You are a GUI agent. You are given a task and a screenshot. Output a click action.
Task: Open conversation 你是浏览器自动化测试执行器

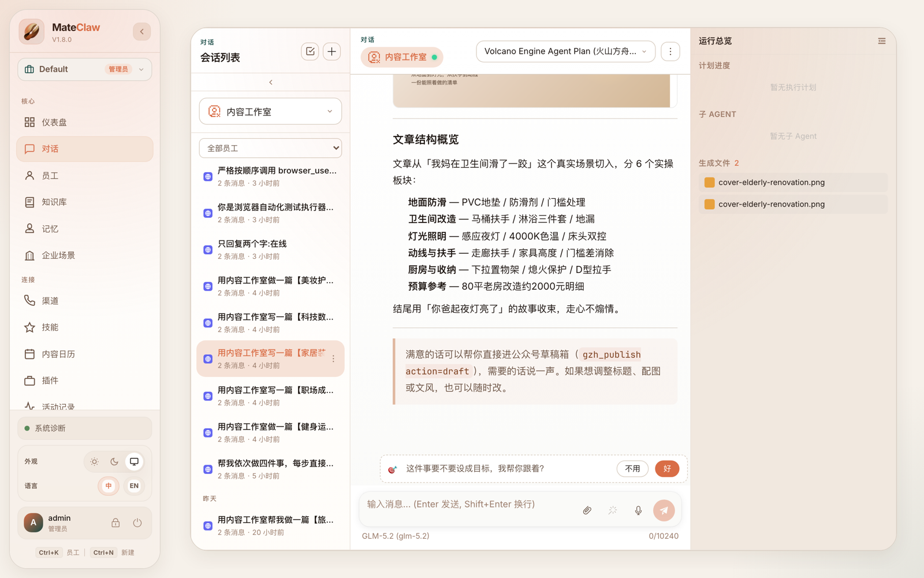(x=270, y=213)
